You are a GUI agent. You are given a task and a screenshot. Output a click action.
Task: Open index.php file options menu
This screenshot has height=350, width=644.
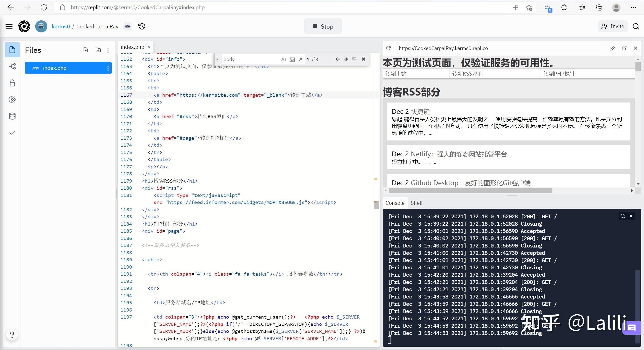pyautogui.click(x=108, y=68)
